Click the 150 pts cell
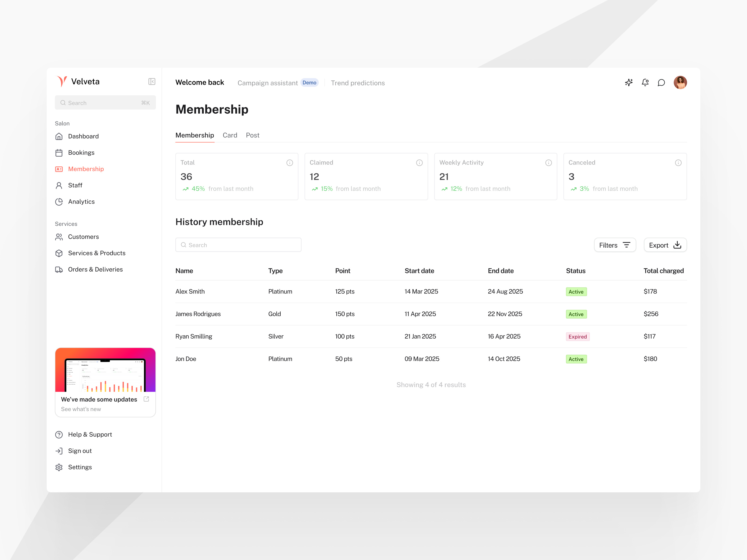Screen dimensions: 747x560 coord(345,314)
